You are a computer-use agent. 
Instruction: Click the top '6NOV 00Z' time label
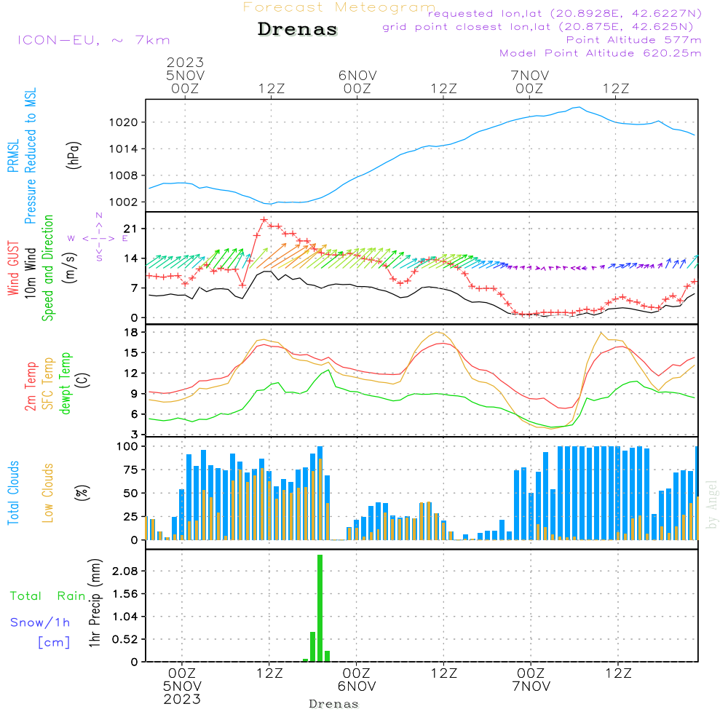[357, 82]
